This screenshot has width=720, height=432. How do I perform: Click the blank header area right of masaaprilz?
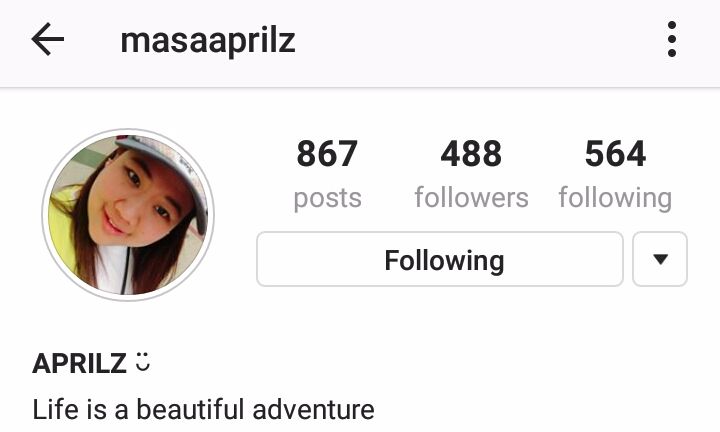click(478, 40)
